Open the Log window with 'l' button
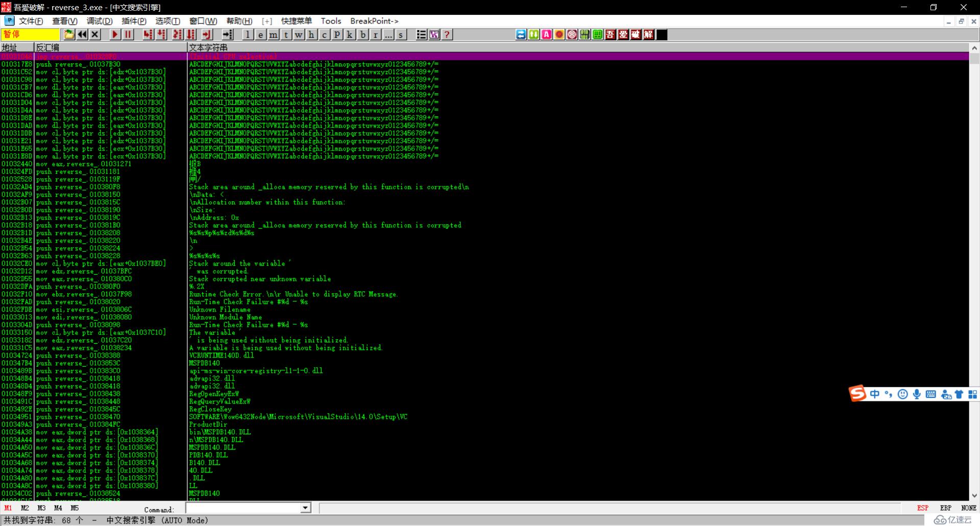980x526 pixels. (x=248, y=34)
